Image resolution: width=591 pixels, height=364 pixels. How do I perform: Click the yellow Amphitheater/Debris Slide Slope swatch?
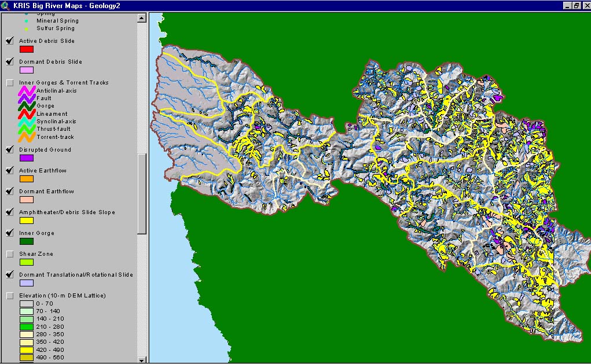[x=27, y=220]
